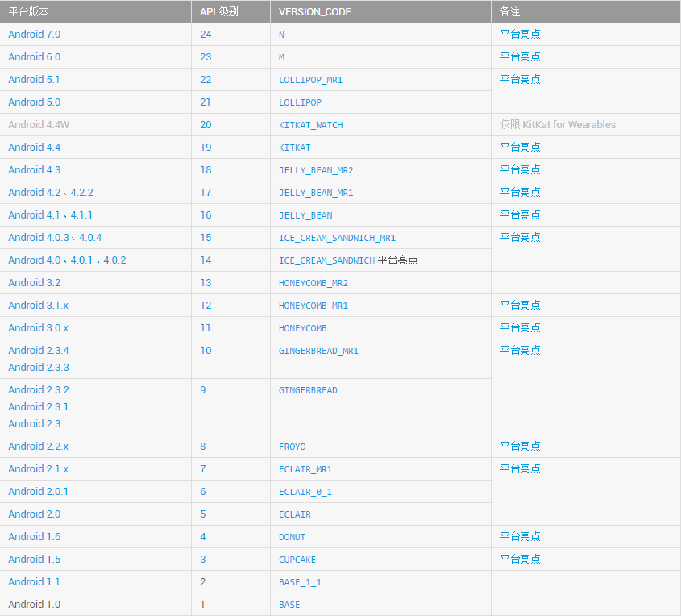Click the BASE_1_1 version code
The width and height of the screenshot is (681, 616).
300,583
